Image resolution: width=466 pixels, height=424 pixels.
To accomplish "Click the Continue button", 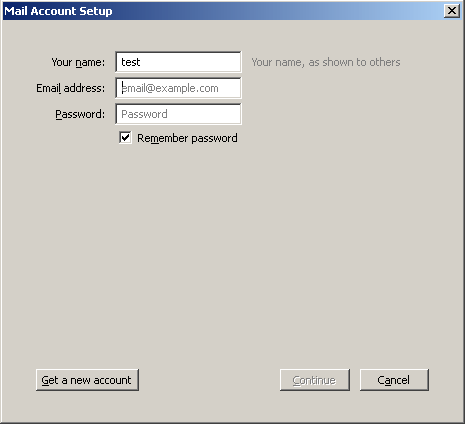I will click(315, 380).
